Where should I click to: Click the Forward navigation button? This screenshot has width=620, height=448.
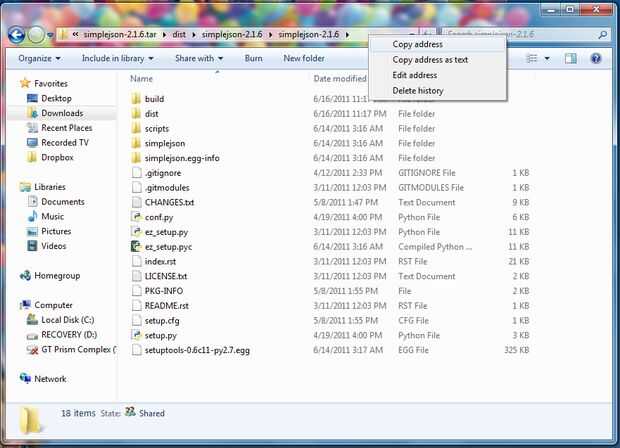pos(36,35)
